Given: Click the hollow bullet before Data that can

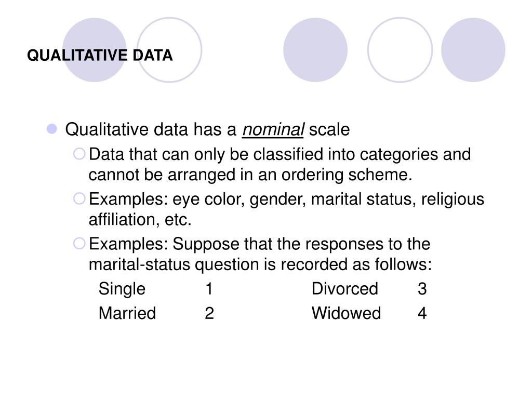Looking at the screenshot, I should 79,154.
